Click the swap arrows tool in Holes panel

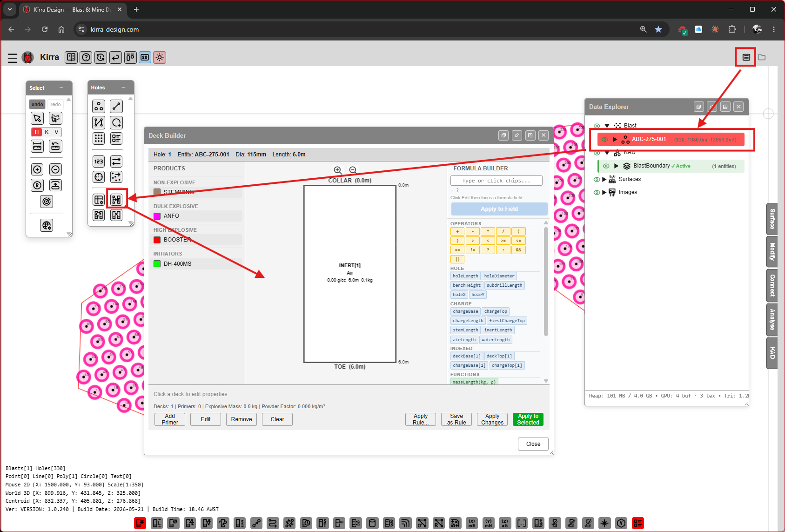tap(116, 162)
